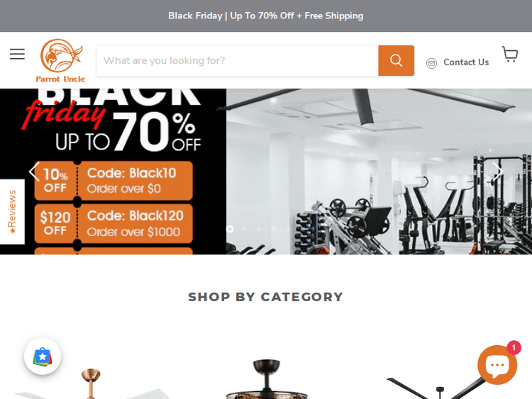Click the Contact Us link
This screenshot has height=399, width=532.
466,62
